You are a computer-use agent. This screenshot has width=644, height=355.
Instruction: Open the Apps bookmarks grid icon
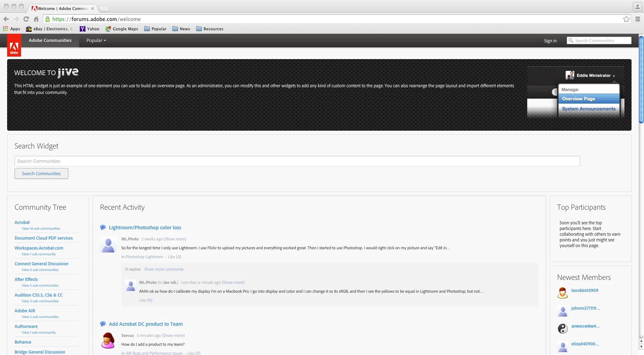point(5,29)
